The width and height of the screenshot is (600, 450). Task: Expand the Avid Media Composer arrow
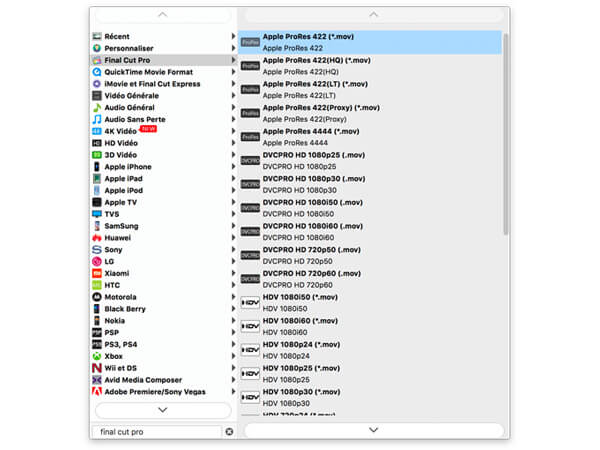pos(234,380)
